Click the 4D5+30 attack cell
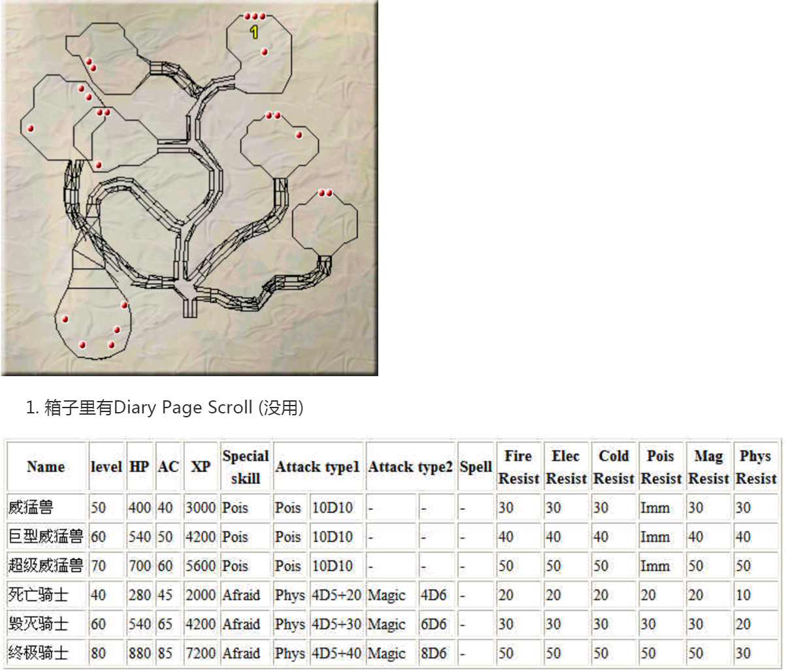 (x=336, y=624)
